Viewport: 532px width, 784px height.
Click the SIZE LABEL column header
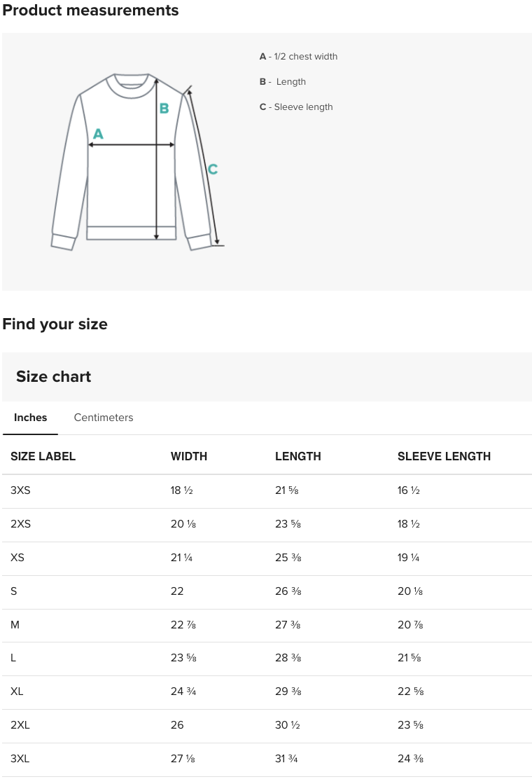point(43,456)
